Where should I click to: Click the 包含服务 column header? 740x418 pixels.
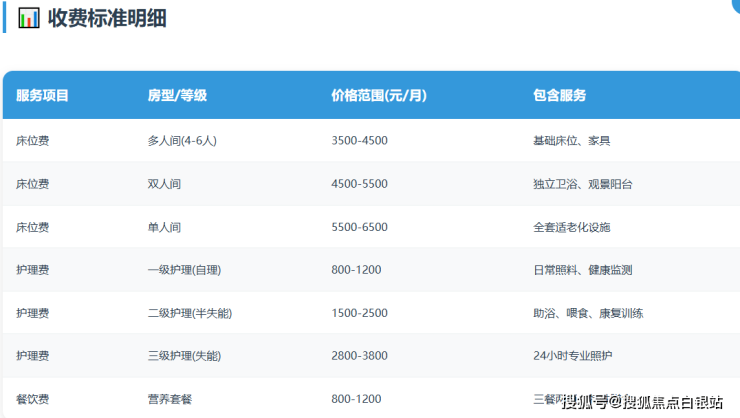click(x=560, y=96)
